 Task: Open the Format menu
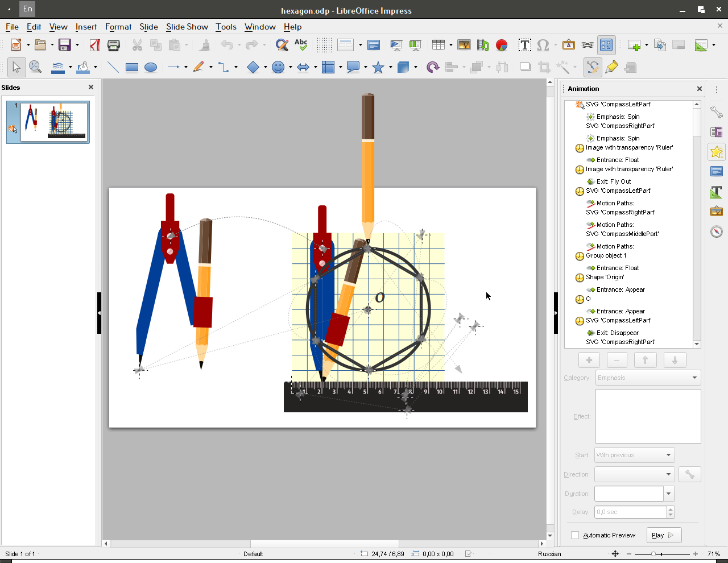[118, 27]
